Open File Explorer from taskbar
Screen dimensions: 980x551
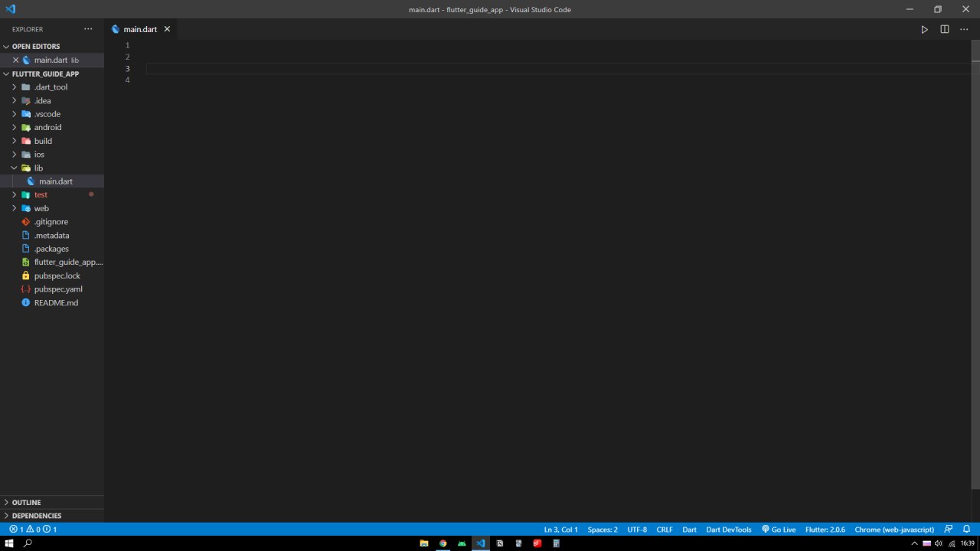click(x=423, y=543)
